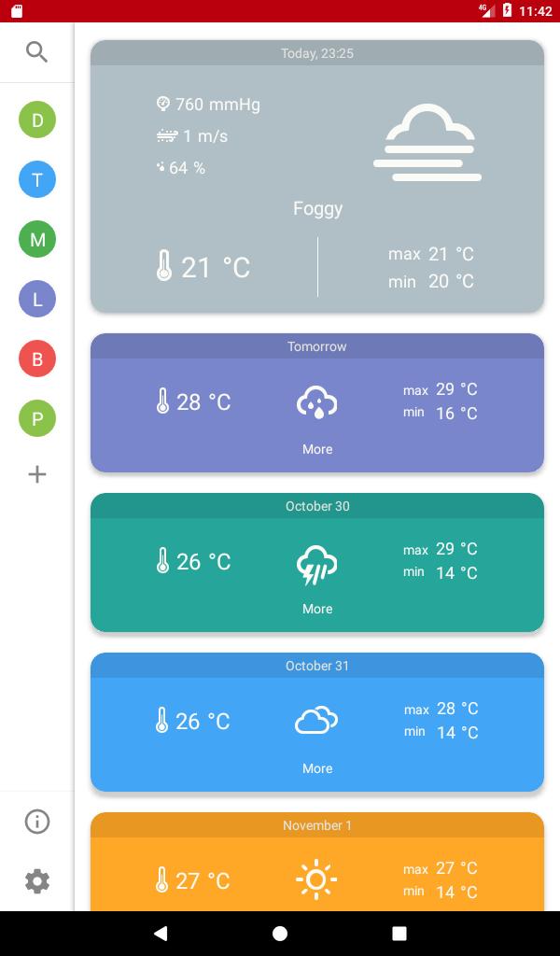This screenshot has height=956, width=560.
Task: Open settings gear in sidebar
Action: tap(37, 880)
